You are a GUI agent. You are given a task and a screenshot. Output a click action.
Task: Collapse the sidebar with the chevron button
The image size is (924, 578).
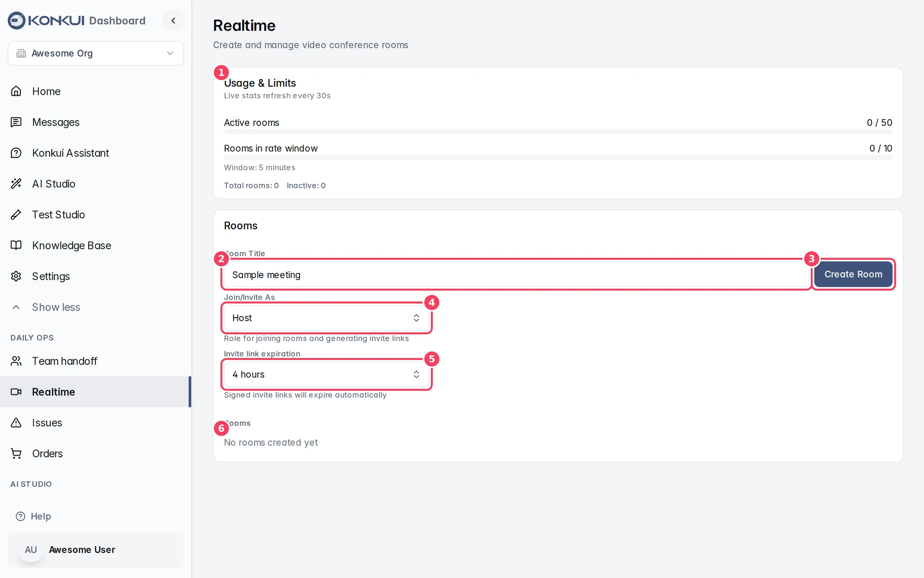(x=173, y=20)
